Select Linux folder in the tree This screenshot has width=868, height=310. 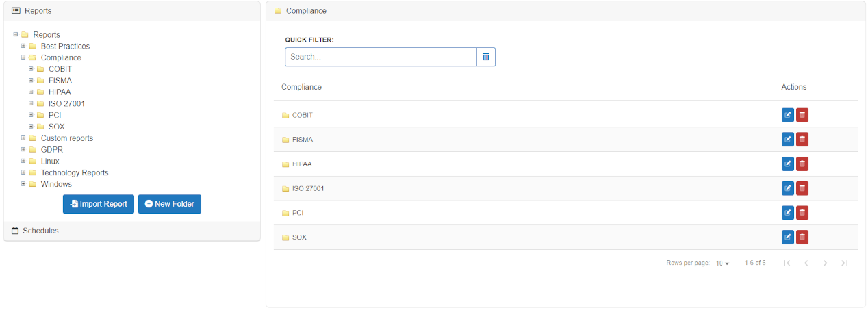(x=50, y=161)
